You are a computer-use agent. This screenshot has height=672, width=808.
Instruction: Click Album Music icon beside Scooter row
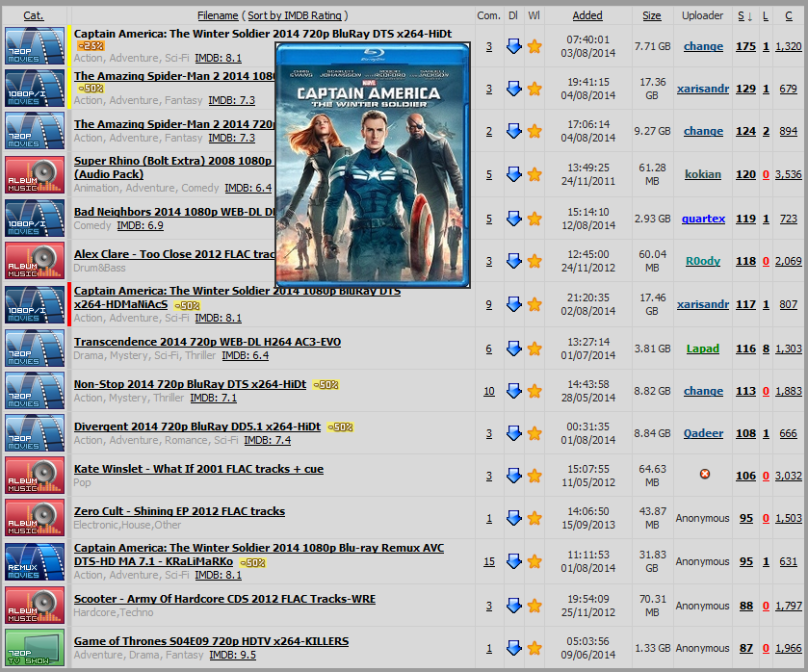tap(35, 605)
